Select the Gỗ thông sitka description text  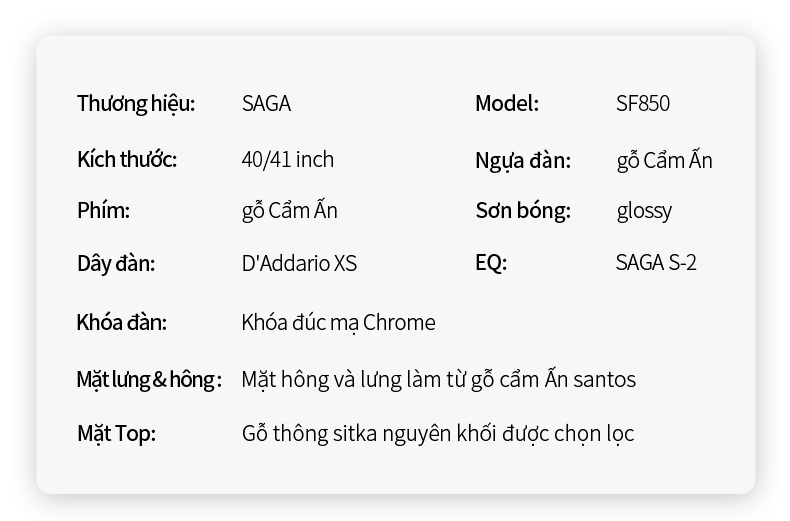(x=438, y=434)
